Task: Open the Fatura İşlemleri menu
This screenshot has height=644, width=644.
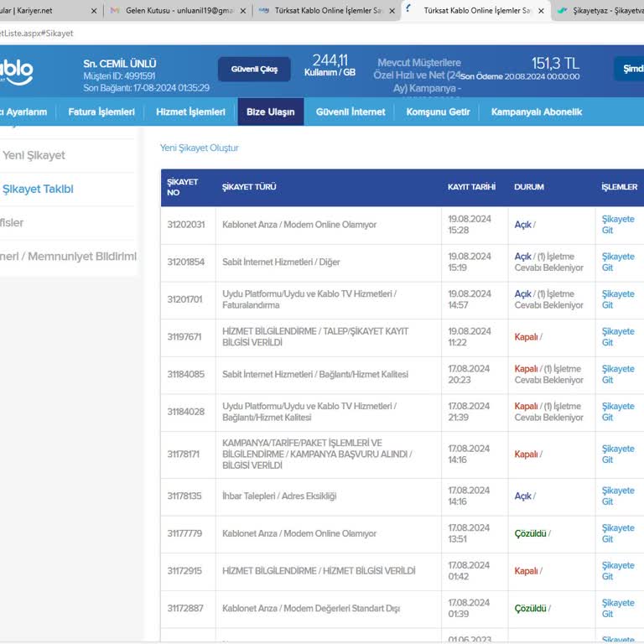Action: pos(101,112)
